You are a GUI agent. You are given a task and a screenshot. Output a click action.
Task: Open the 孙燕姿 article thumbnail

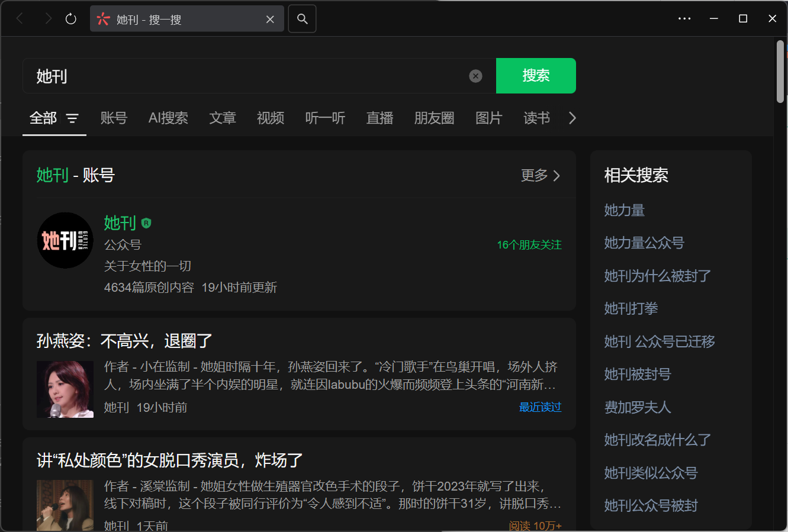point(65,389)
